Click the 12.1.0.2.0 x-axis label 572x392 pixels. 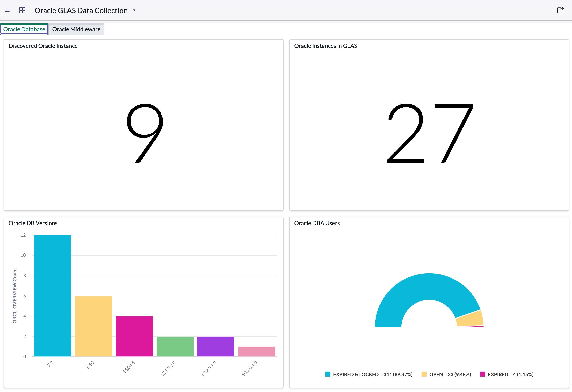click(x=168, y=369)
